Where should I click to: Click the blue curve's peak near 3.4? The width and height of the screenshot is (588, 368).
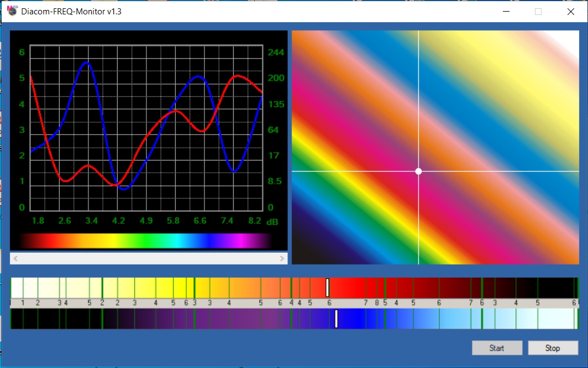(87, 63)
